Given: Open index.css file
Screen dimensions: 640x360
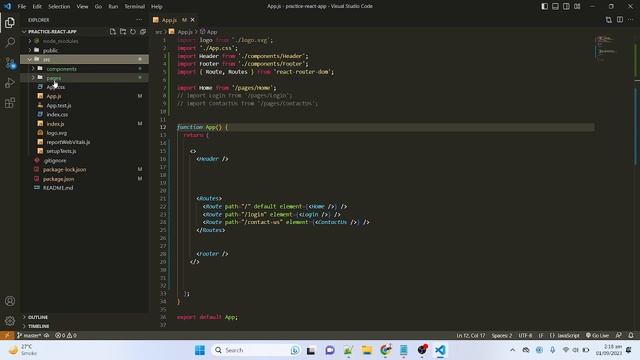Looking at the screenshot, I should [x=57, y=114].
